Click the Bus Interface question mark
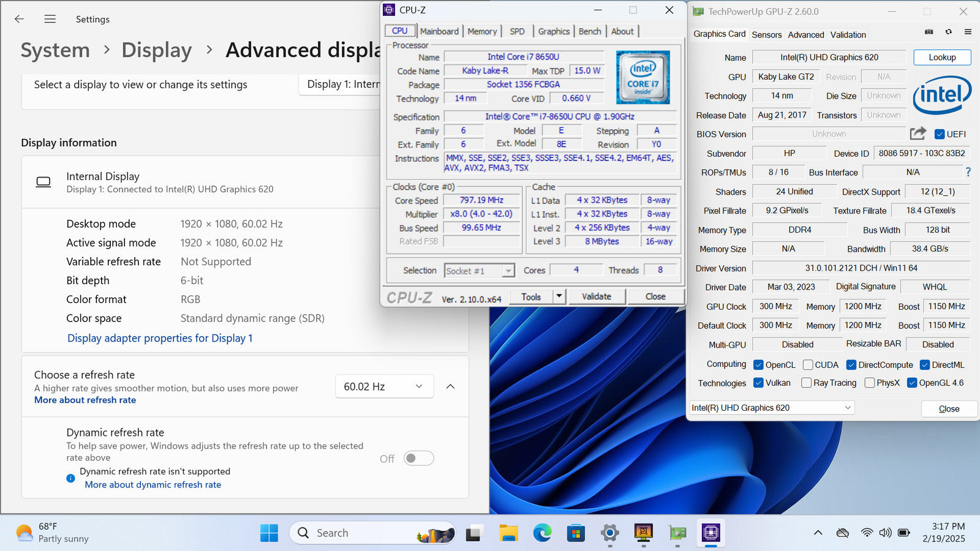 point(968,172)
